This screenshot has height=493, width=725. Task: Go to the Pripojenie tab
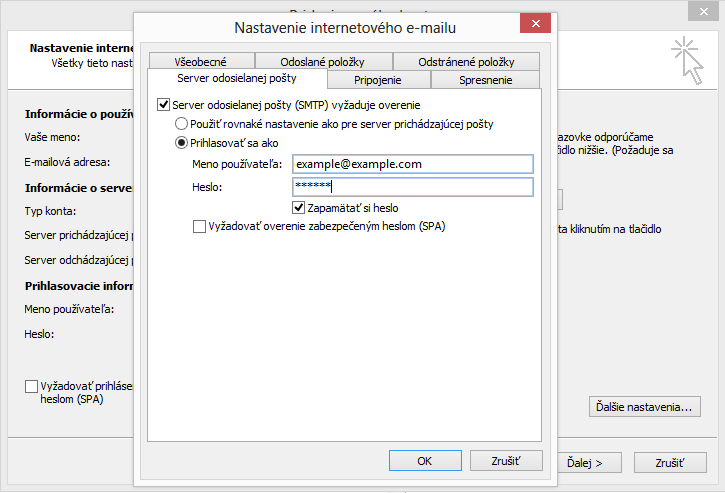coord(380,80)
